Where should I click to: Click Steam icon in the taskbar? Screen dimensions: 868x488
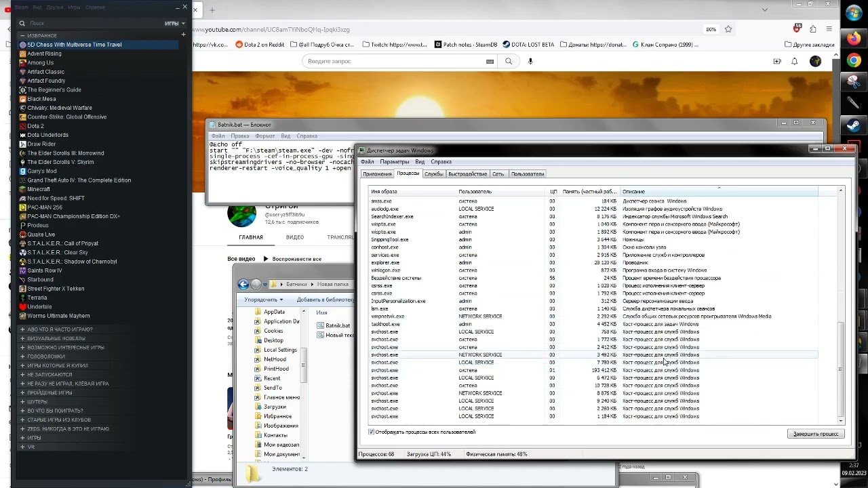click(x=853, y=125)
